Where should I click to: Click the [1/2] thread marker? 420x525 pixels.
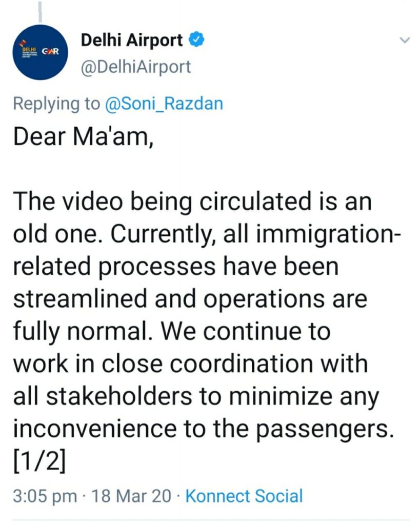point(39,461)
